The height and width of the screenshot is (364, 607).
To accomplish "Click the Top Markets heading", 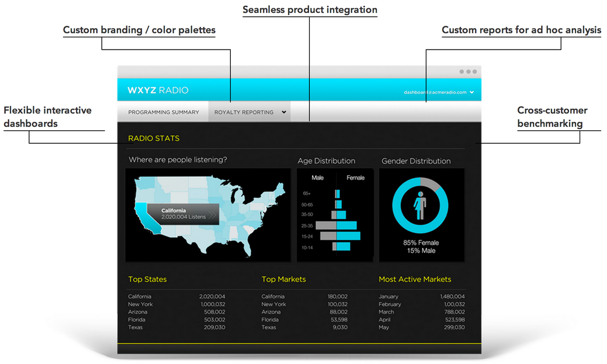I will click(x=283, y=279).
